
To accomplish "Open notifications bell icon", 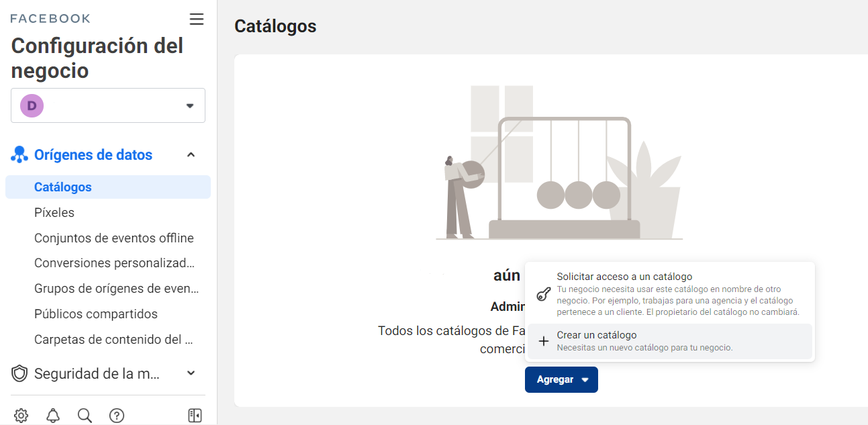I will coord(53,416).
